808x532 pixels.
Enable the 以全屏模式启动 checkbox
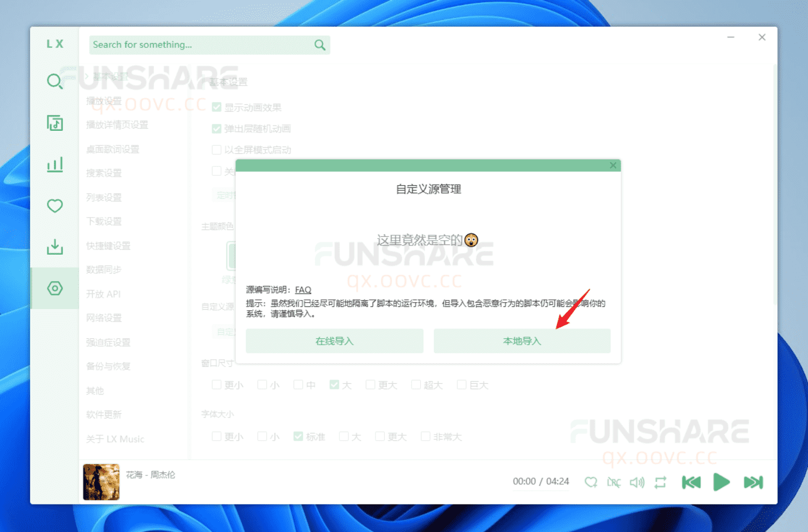coord(216,150)
